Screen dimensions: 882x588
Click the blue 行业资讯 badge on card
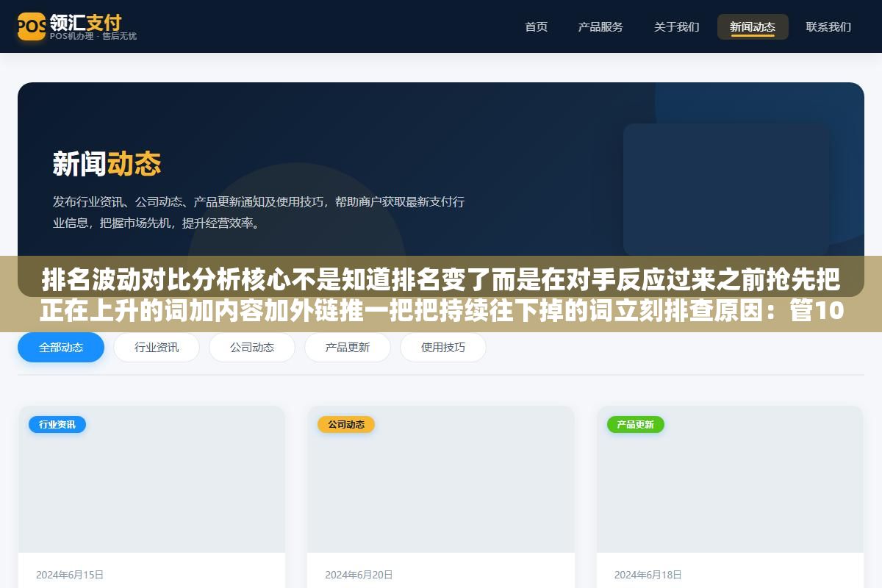tap(57, 424)
